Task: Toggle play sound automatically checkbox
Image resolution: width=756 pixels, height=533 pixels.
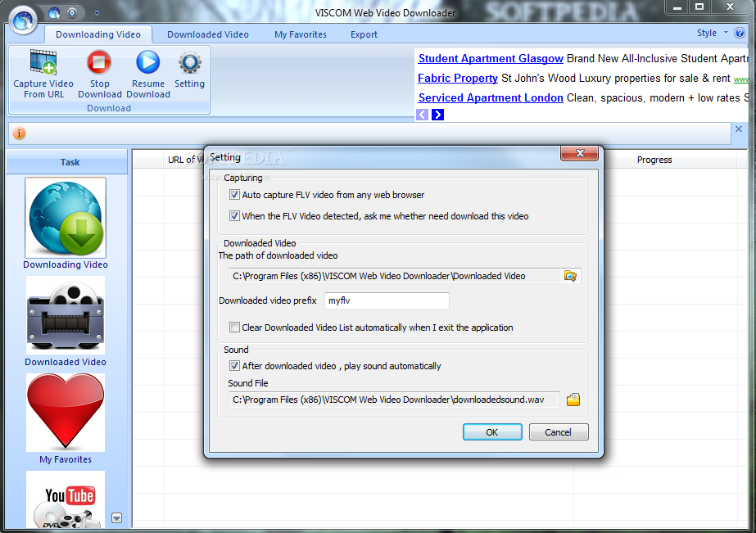Action: (x=234, y=366)
